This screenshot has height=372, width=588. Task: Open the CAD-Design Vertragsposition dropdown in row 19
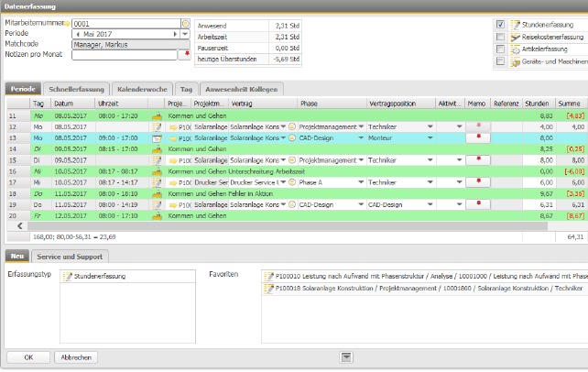tap(430, 204)
